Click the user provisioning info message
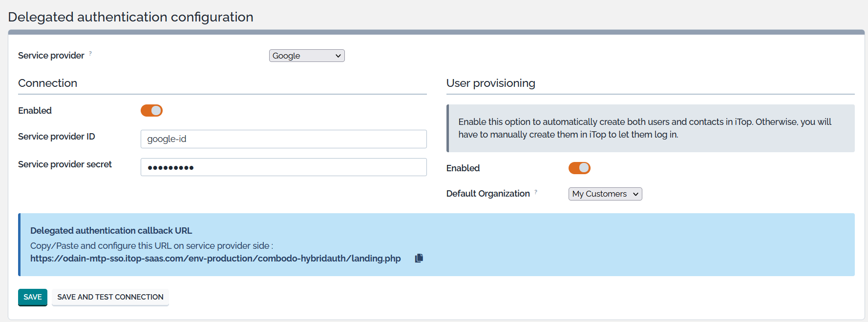868x322 pixels. (x=645, y=128)
